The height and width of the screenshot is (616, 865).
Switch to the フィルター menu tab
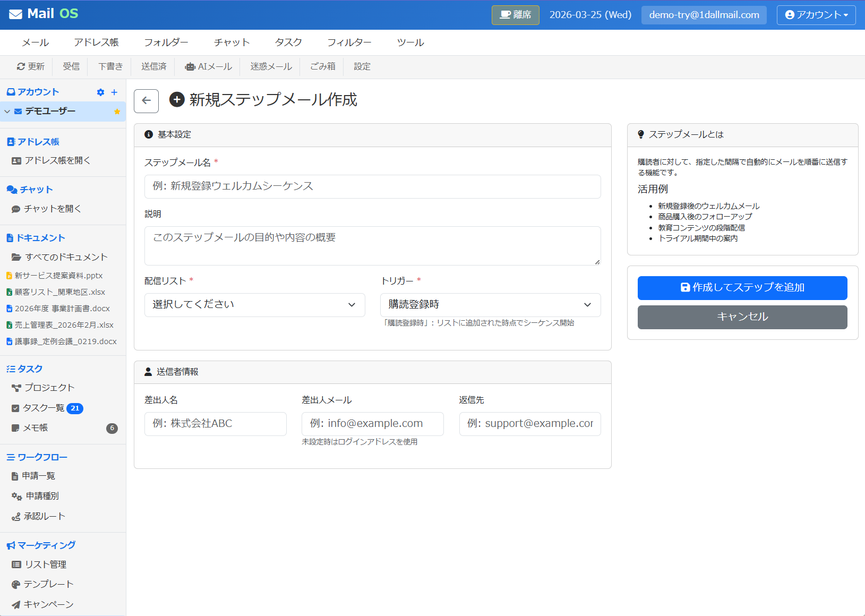pos(349,42)
